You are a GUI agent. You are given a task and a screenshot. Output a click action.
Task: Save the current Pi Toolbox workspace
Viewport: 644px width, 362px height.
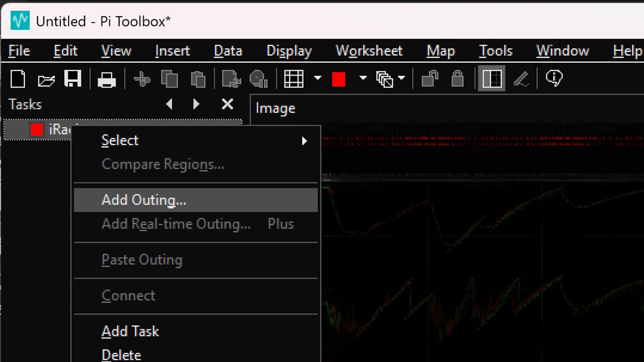tap(72, 79)
